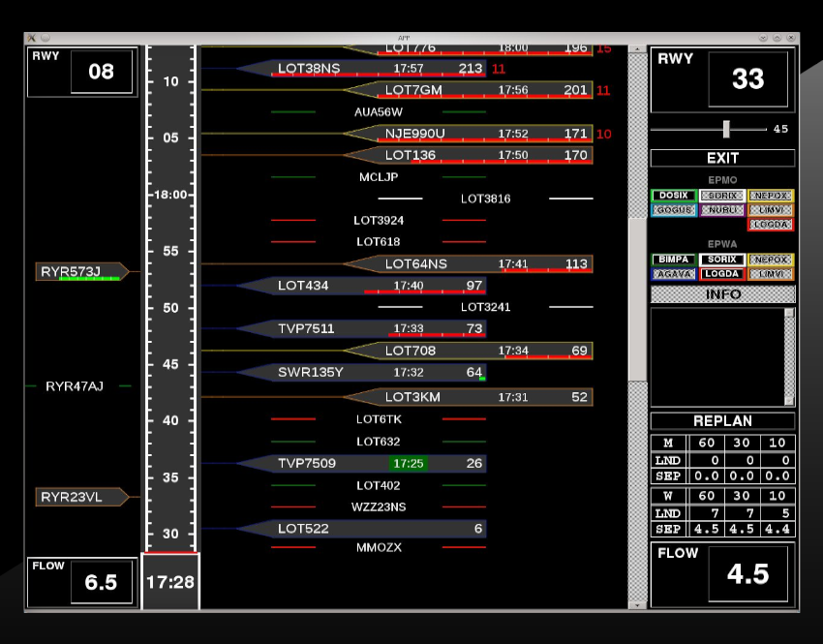Toggle the EPWA BIMPA waypoint filter
The height and width of the screenshot is (644, 823).
point(673,260)
